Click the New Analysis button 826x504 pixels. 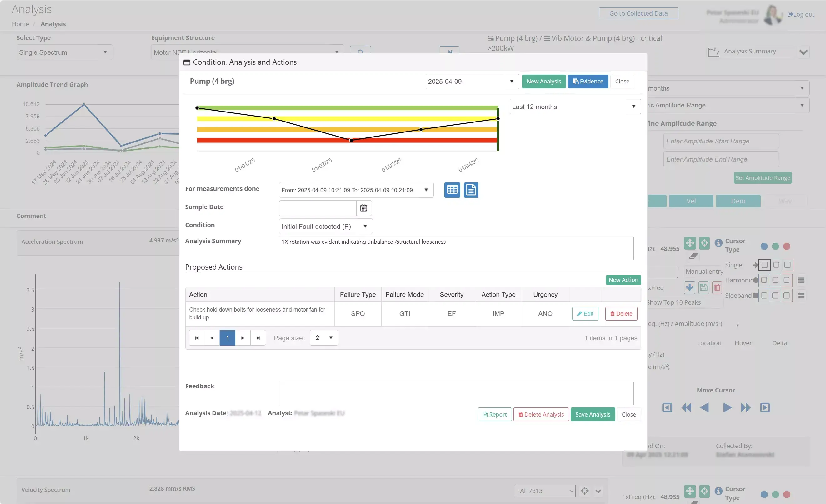coord(543,82)
